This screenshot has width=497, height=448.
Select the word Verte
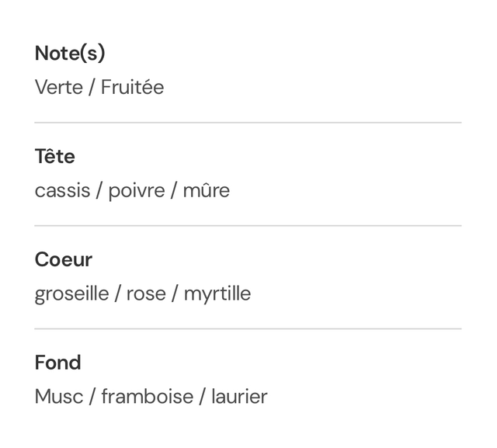[x=58, y=87]
